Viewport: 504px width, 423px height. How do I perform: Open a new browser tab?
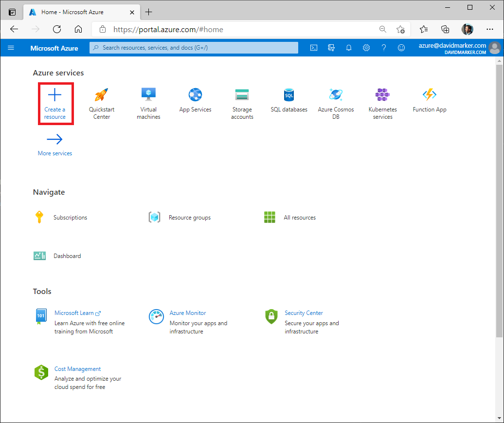click(148, 12)
